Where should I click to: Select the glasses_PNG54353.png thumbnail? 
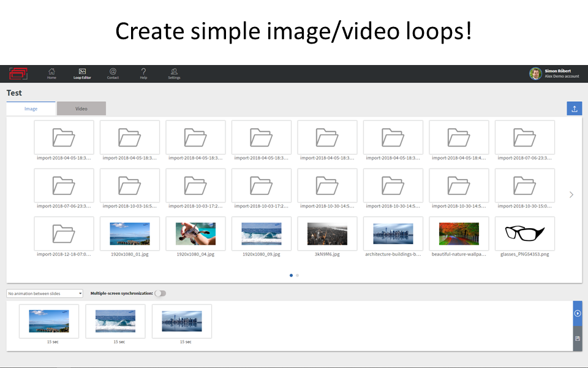[x=524, y=234]
